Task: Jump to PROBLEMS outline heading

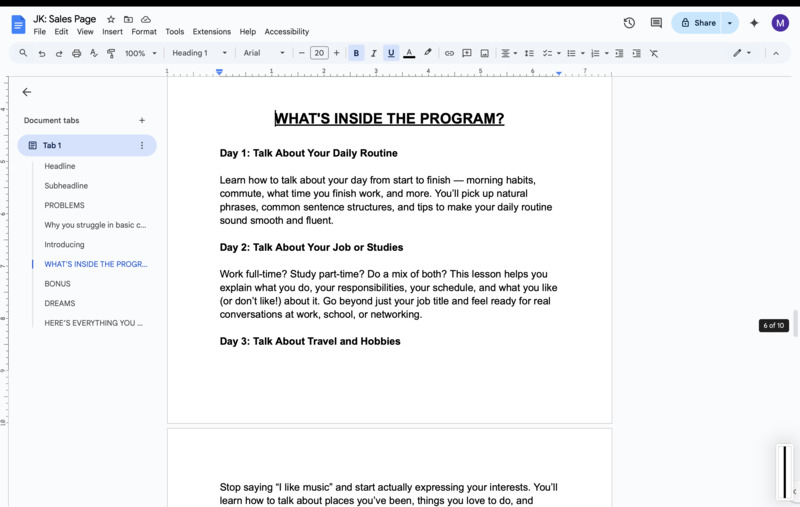Action: coord(64,205)
